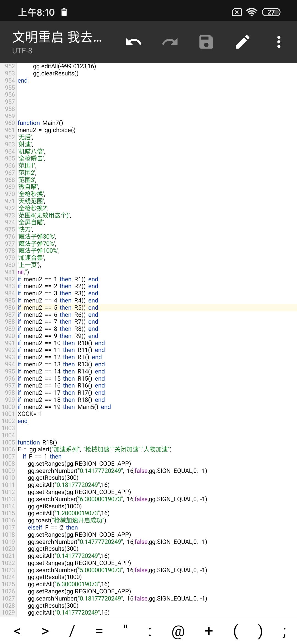Insert the equals sign symbol key
Viewport: 297px width, 644px height.
pos(99,631)
